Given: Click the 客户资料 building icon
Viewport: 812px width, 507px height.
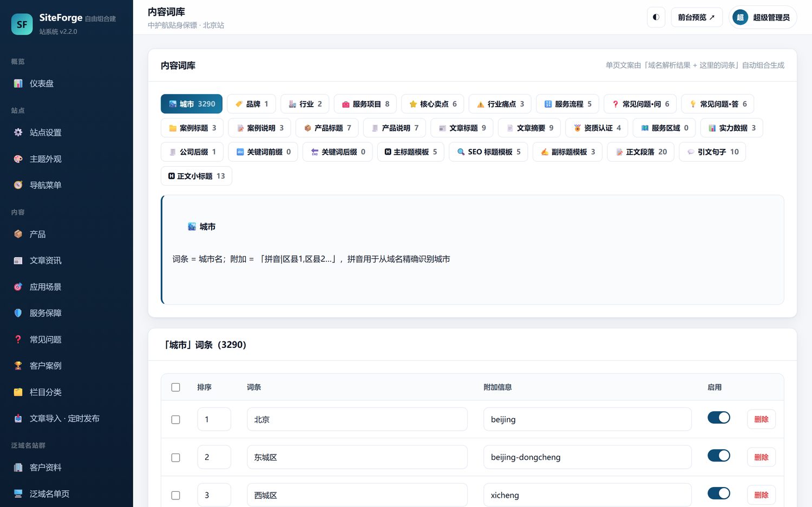Looking at the screenshot, I should (x=18, y=468).
